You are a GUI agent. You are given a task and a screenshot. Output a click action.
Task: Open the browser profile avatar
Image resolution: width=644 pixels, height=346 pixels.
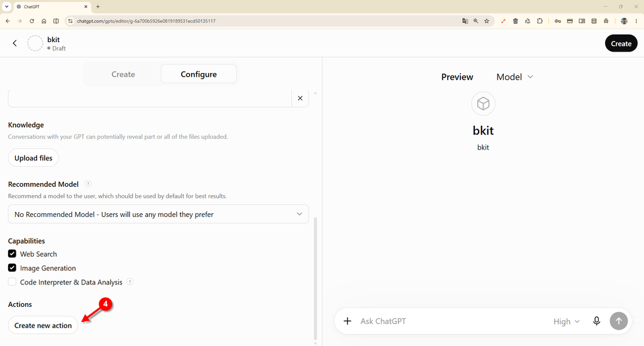pyautogui.click(x=624, y=21)
